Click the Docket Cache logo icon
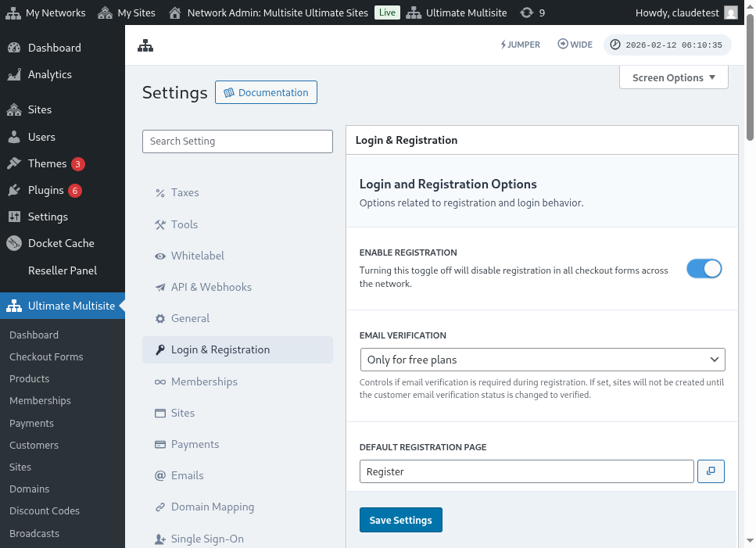Screen dimensions: 756x548 [x=15, y=243]
